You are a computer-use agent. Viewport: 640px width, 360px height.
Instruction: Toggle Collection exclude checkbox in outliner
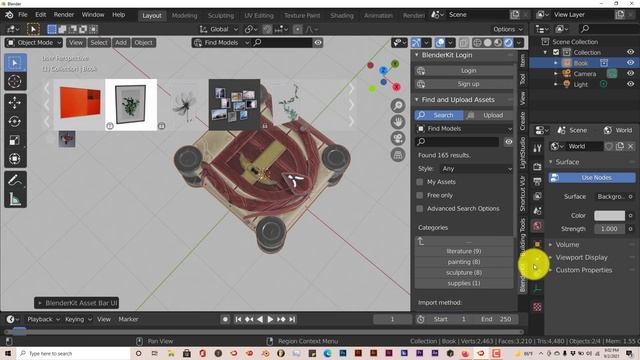[556, 52]
